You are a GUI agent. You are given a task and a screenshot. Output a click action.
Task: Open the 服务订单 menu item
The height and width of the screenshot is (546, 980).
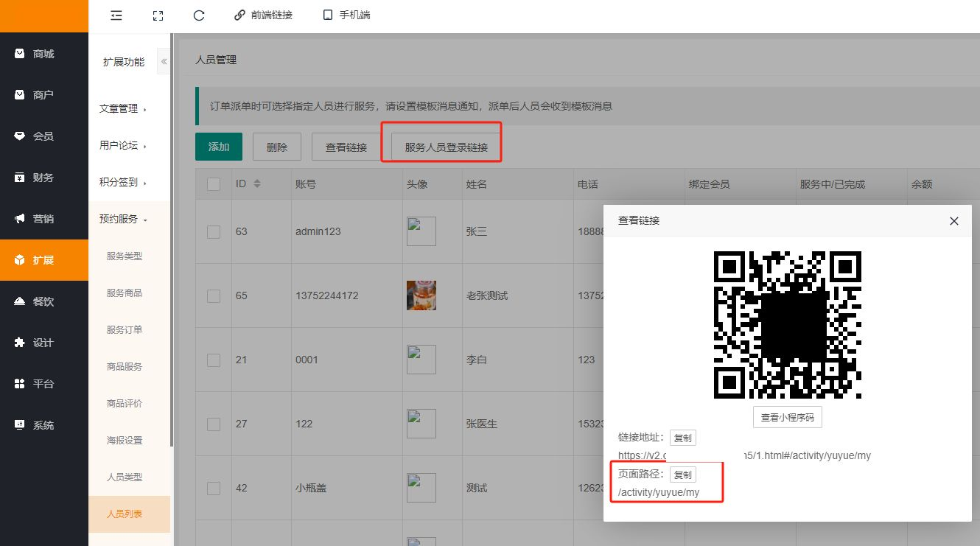[124, 329]
